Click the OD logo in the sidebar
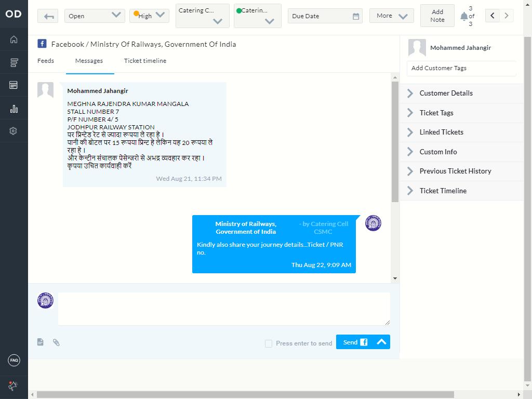 14,14
